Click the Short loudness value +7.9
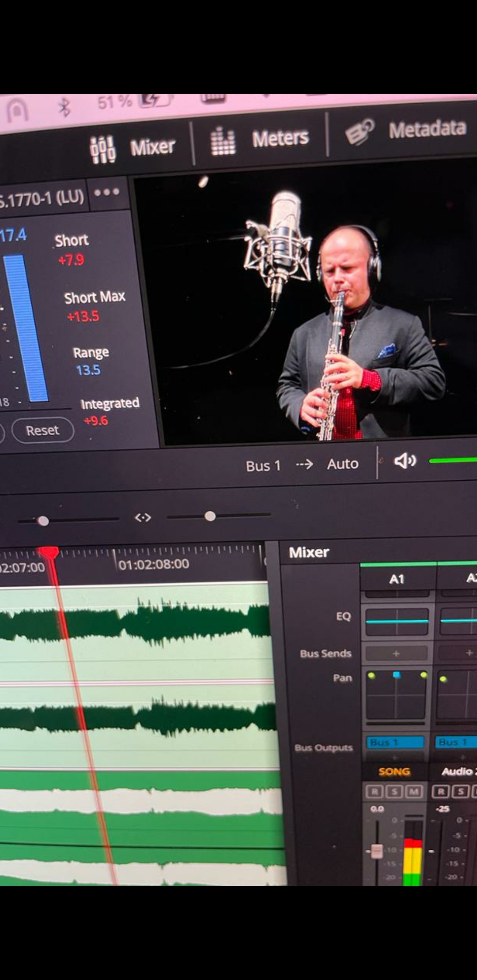Viewport: 477px width, 980px height. [71, 260]
